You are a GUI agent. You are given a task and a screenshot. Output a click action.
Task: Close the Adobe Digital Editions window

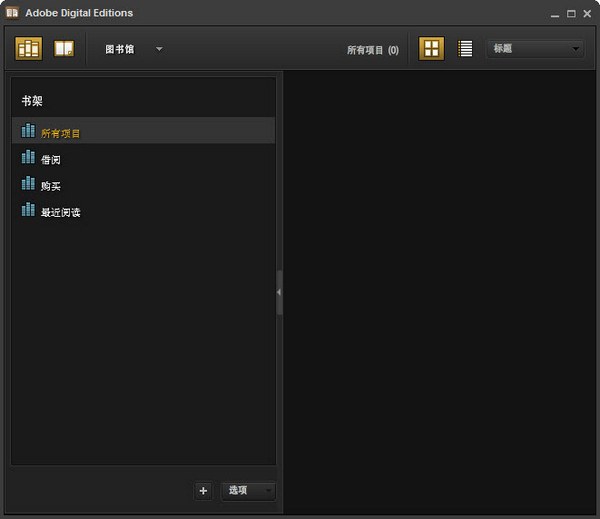click(x=587, y=14)
